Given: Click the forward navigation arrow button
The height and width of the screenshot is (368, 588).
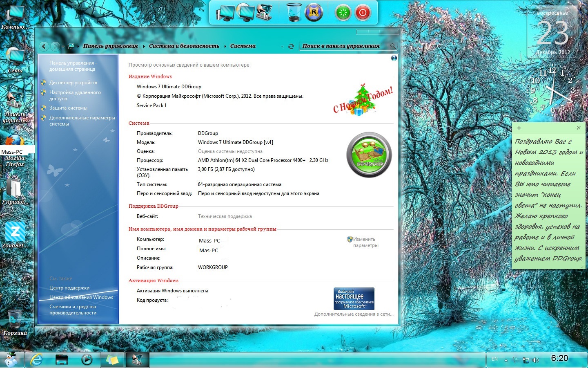Looking at the screenshot, I should point(55,46).
